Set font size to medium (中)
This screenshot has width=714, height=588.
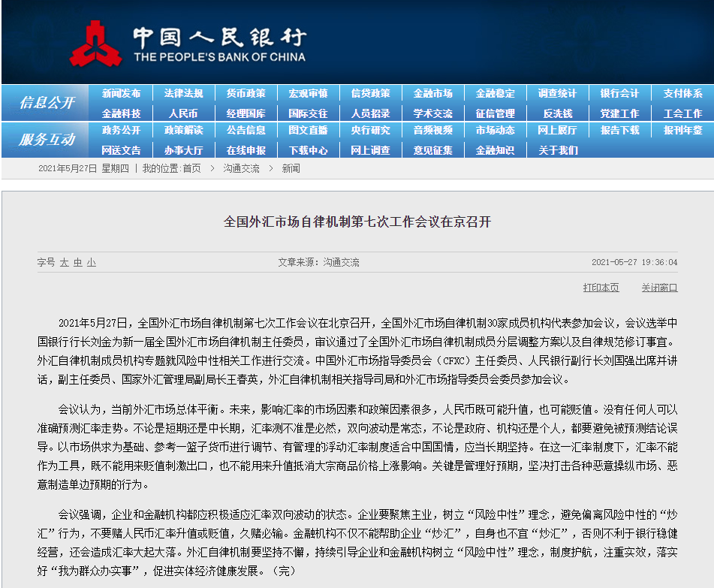pos(78,263)
